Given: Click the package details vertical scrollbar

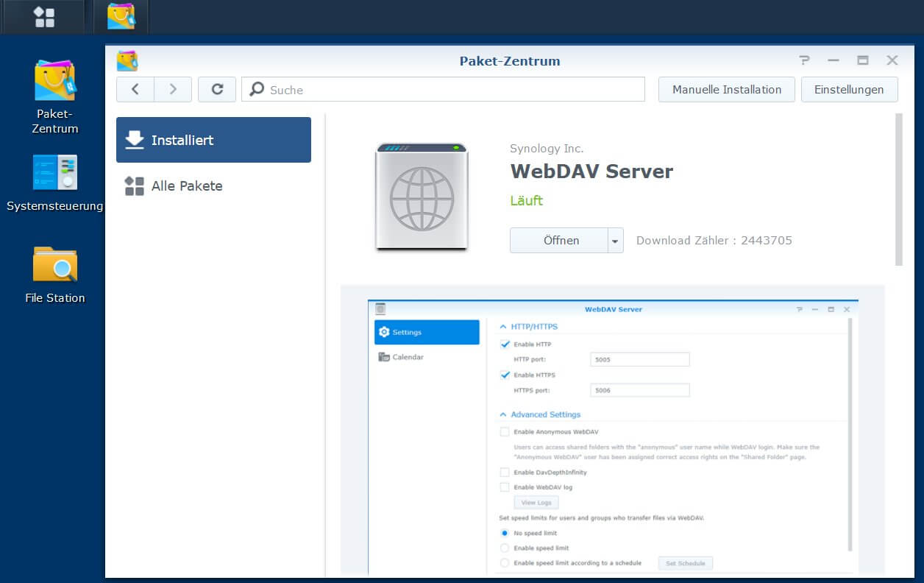Looking at the screenshot, I should click(x=898, y=189).
